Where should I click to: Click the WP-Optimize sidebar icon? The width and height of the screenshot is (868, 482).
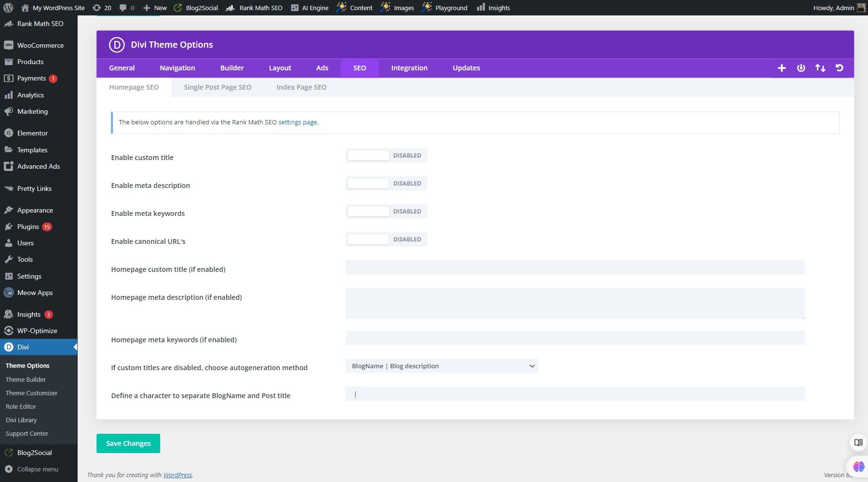[8, 331]
